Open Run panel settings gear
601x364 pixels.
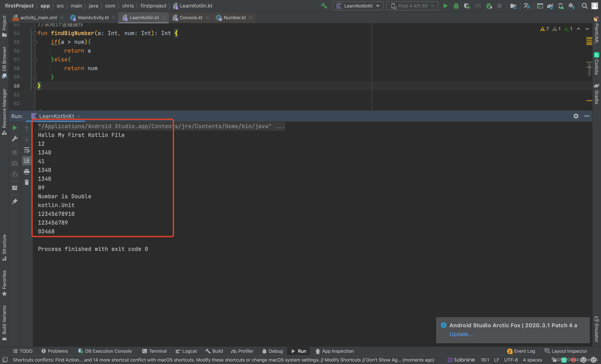(576, 116)
